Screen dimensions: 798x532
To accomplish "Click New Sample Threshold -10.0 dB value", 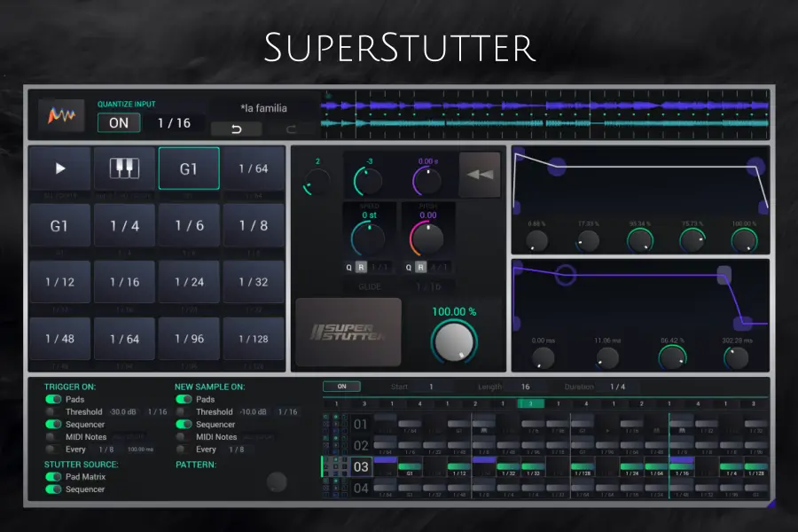I will click(x=253, y=411).
